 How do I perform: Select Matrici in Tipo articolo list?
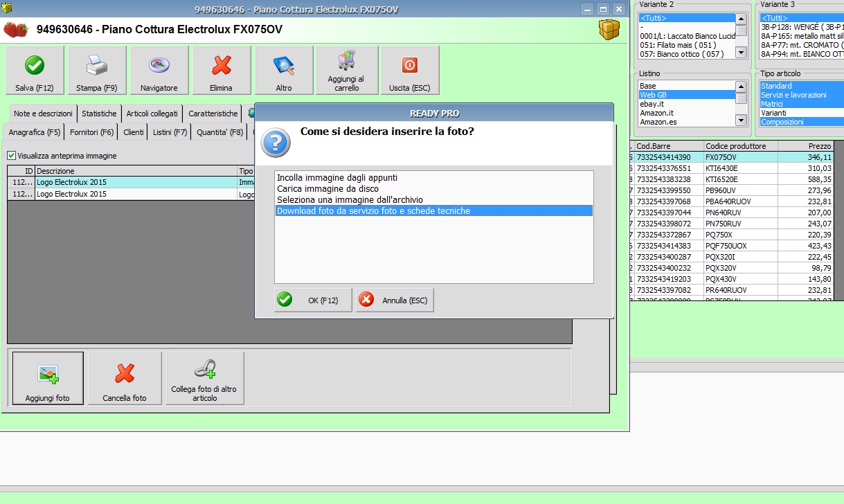(802, 104)
